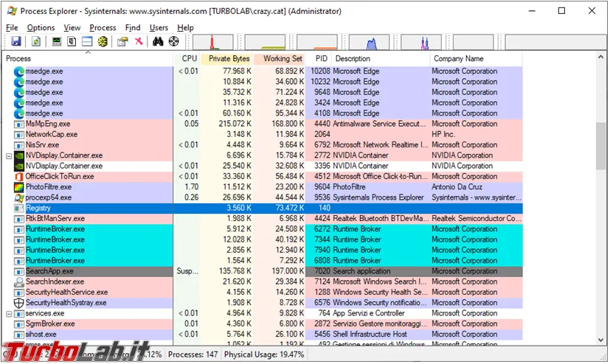The height and width of the screenshot is (364, 610).
Task: Click the PhotoFiltre.exe colorful icon
Action: tap(18, 187)
